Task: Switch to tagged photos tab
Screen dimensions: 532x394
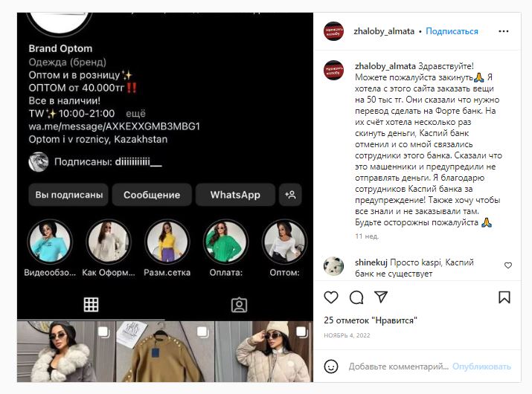Action: 239,305
